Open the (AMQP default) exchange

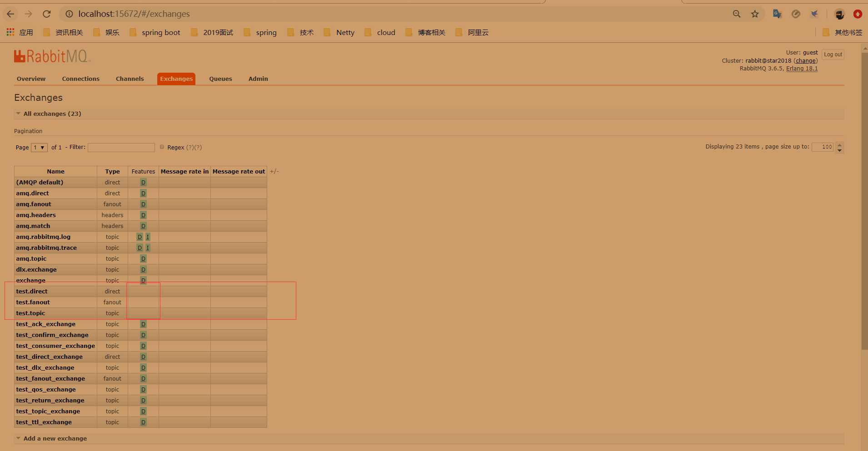click(x=40, y=183)
